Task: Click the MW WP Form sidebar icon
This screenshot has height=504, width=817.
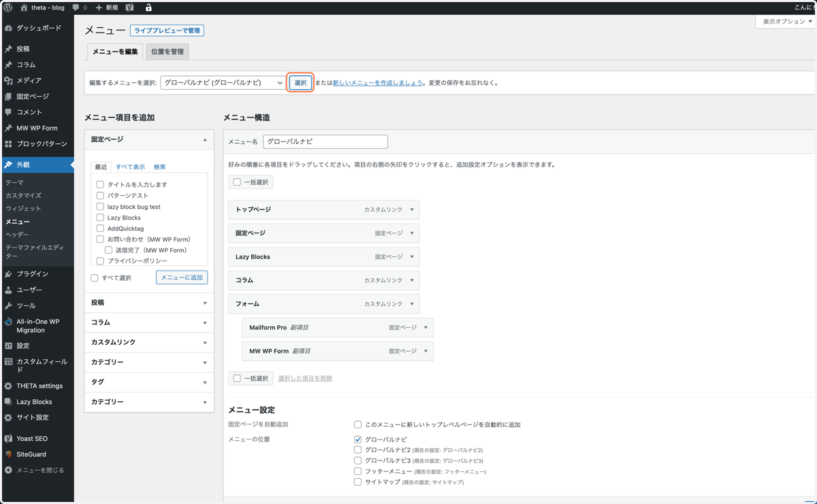Action: coord(8,128)
